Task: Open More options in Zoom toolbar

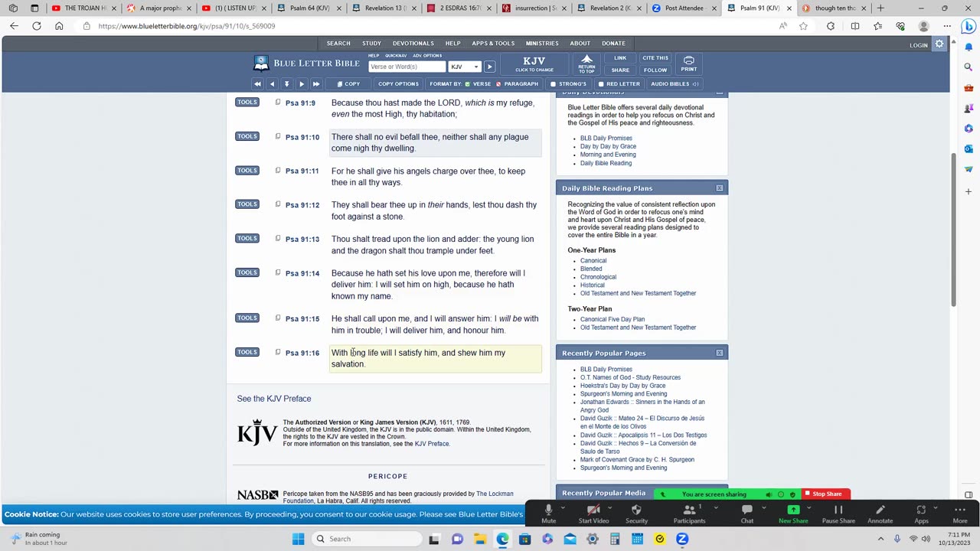Action: pos(959,513)
